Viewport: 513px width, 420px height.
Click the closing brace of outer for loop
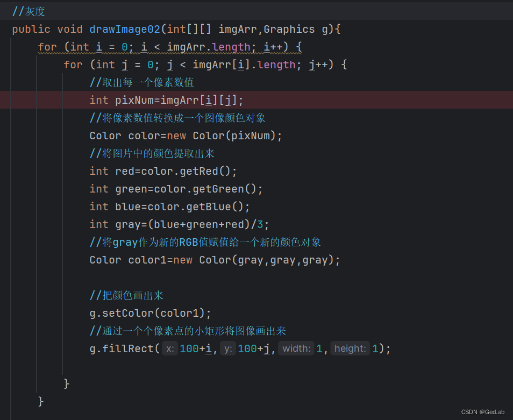click(x=40, y=401)
